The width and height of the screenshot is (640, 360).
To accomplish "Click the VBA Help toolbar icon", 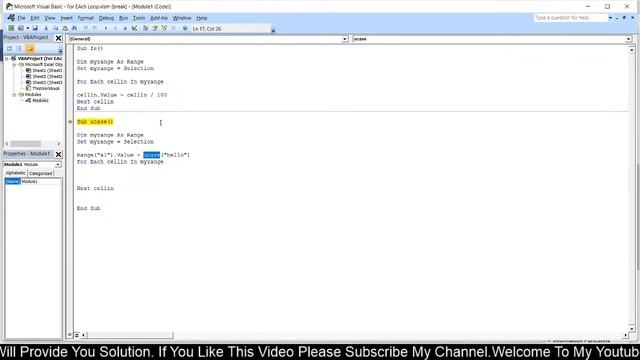I will pyautogui.click(x=185, y=28).
